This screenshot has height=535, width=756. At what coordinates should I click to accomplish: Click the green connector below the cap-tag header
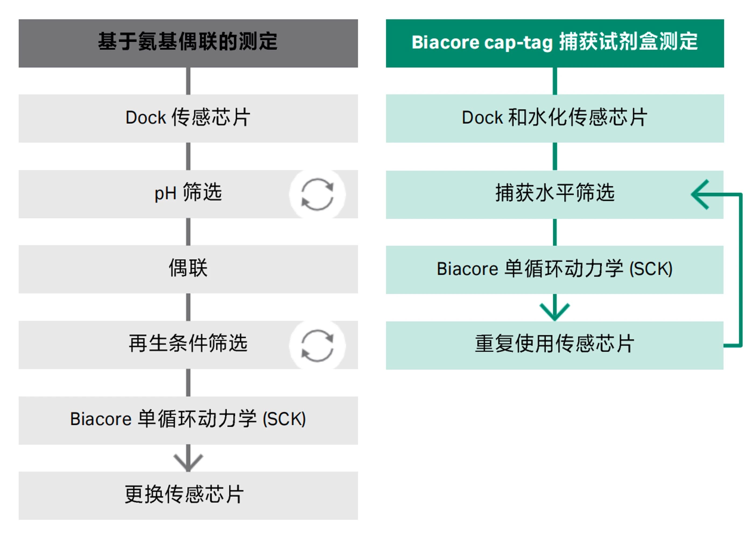click(x=555, y=81)
